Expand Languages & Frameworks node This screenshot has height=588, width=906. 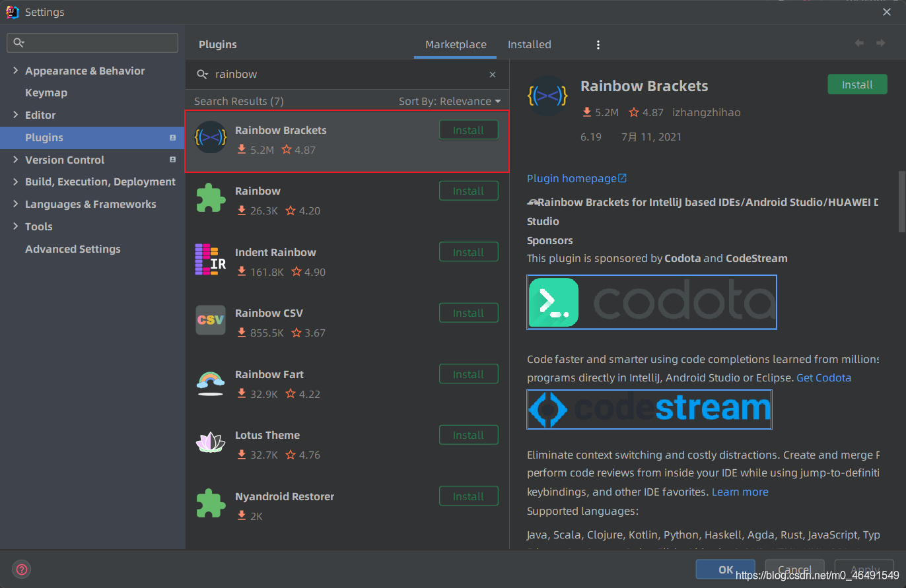tap(15, 204)
